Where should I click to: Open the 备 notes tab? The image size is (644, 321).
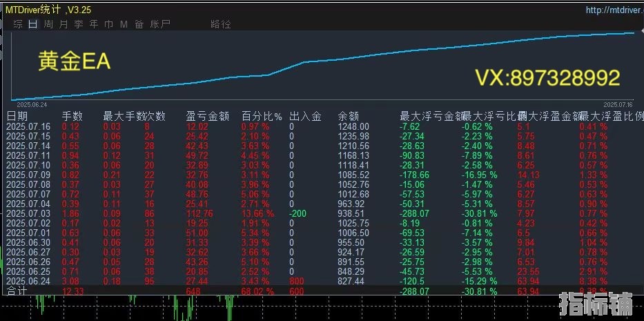pyautogui.click(x=139, y=24)
